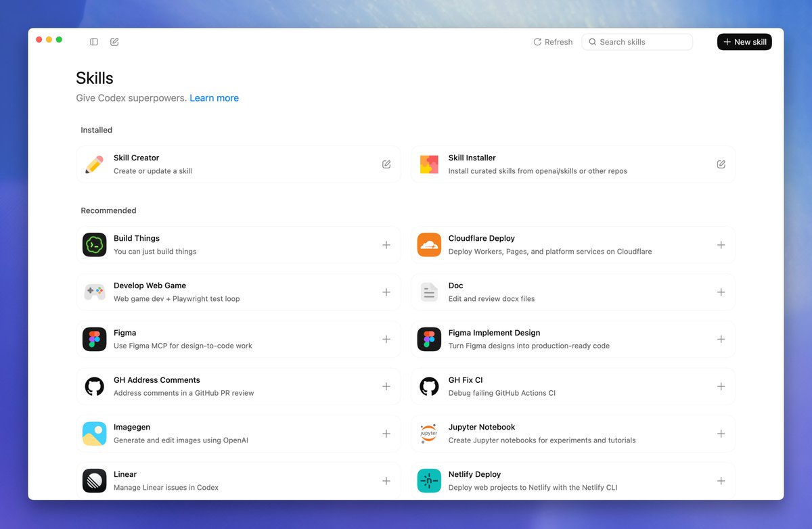Click the Jupyter Notebook logo
The height and width of the screenshot is (529, 812).
(x=429, y=434)
